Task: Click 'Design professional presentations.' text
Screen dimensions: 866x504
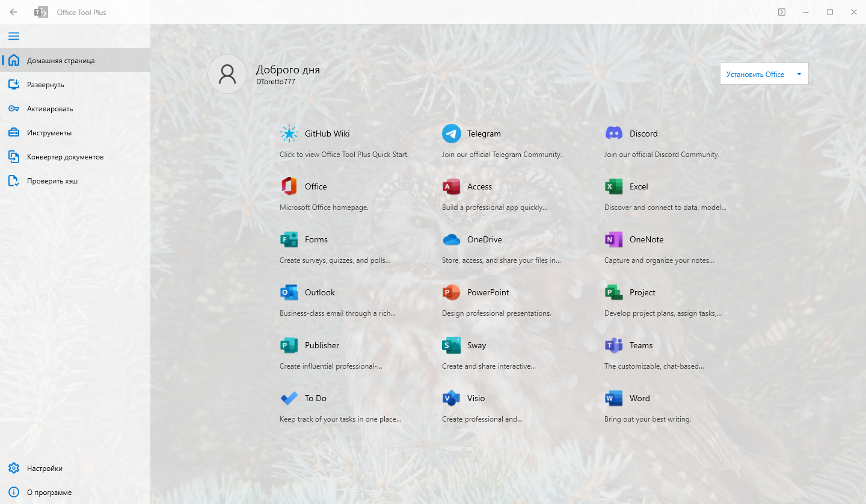Action: [x=497, y=313]
